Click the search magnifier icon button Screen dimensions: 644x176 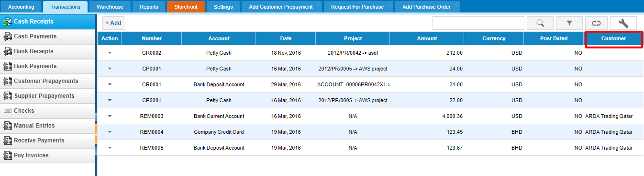(x=540, y=23)
